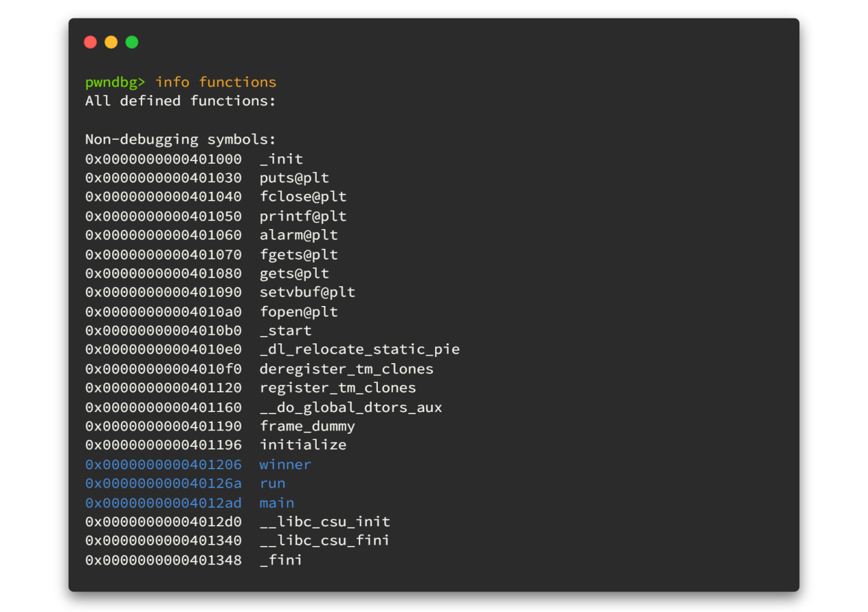The image size is (868, 612).
Task: Click the pwndbg> prompt text
Action: coord(115,82)
